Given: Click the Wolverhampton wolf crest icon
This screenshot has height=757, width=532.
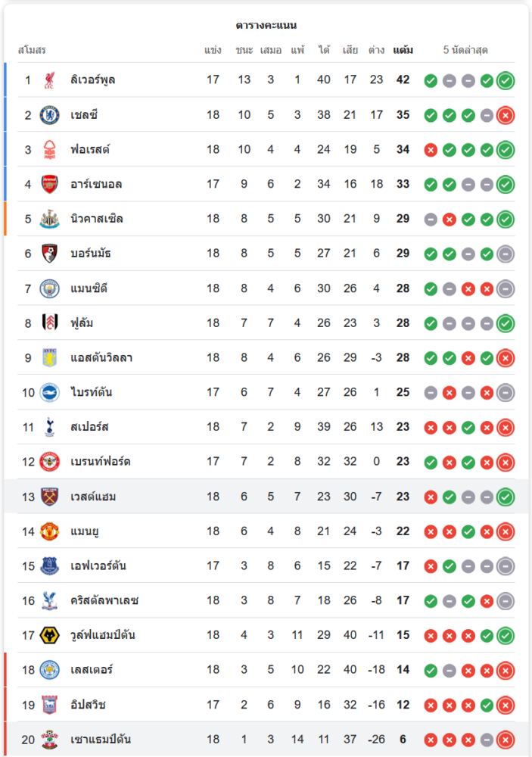Looking at the screenshot, I should (x=49, y=635).
